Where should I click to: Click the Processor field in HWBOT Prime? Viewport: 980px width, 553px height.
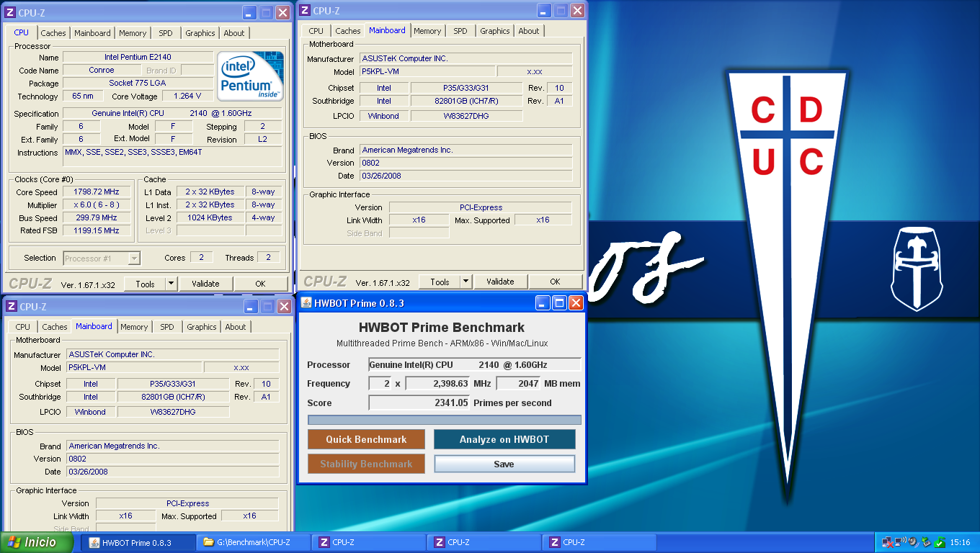click(475, 364)
